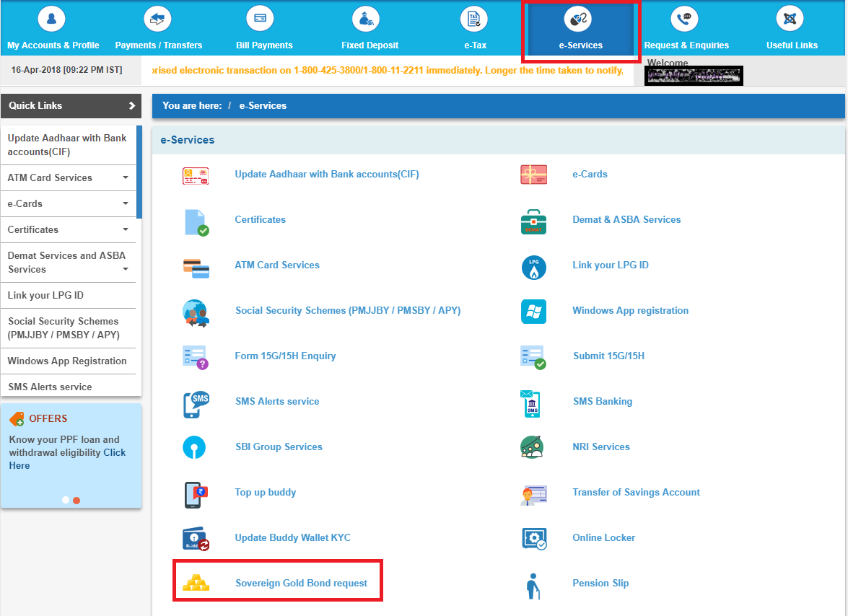848x616 pixels.
Task: Click SMS Banking link
Action: point(603,402)
